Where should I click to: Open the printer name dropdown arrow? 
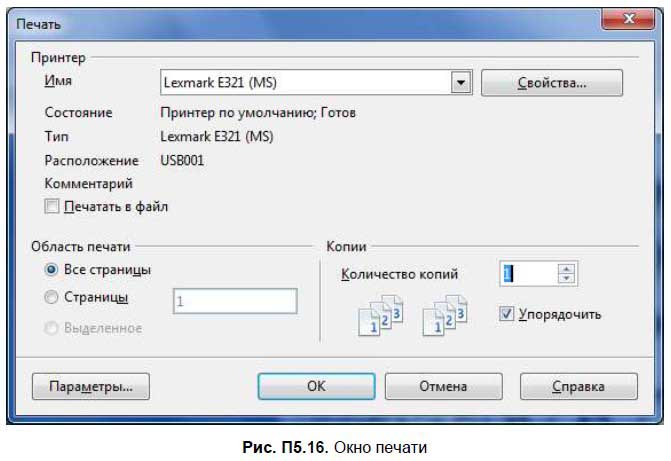pos(461,83)
